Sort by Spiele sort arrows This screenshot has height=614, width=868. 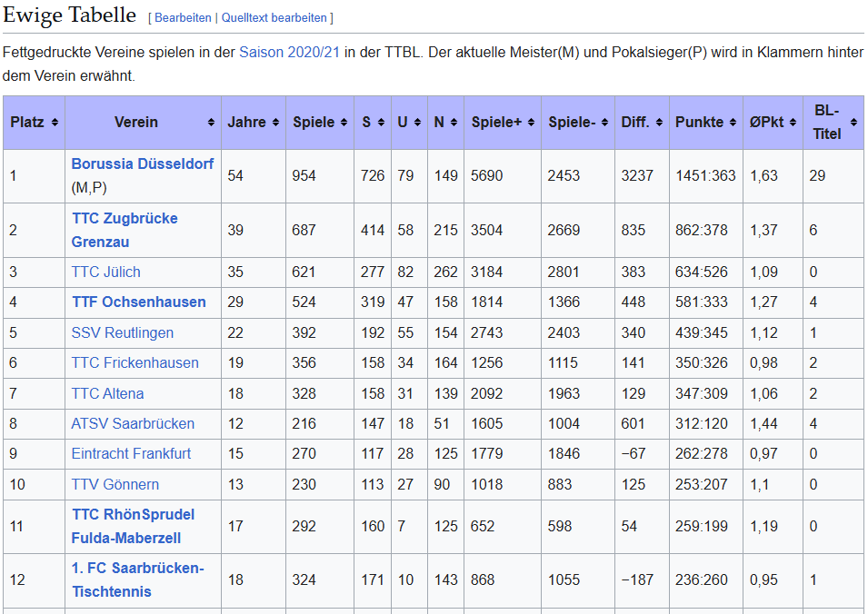coord(344,123)
